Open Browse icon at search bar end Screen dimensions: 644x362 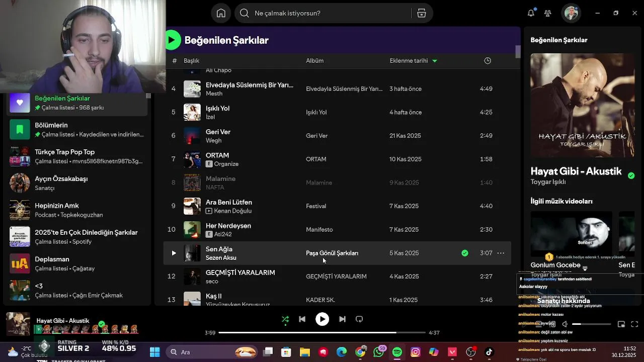[422, 13]
